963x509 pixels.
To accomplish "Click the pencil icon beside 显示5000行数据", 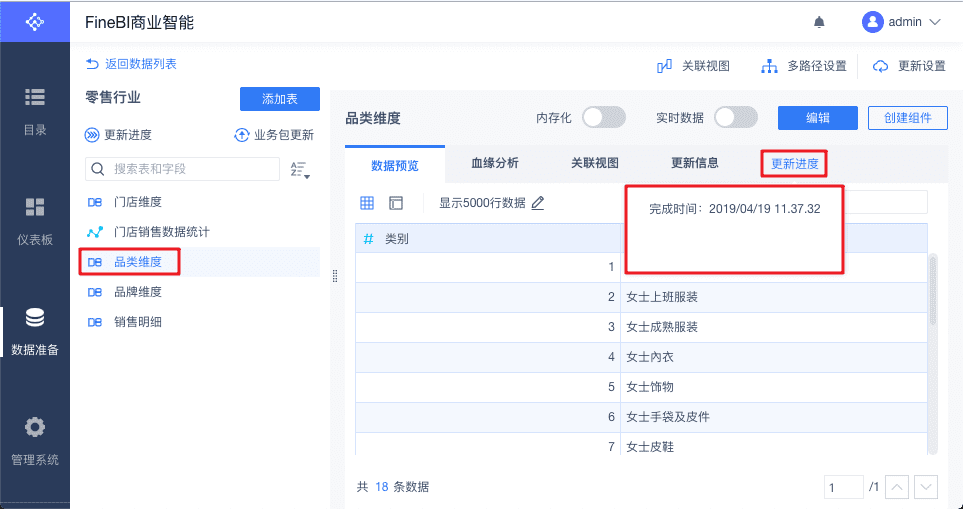I will (538, 203).
